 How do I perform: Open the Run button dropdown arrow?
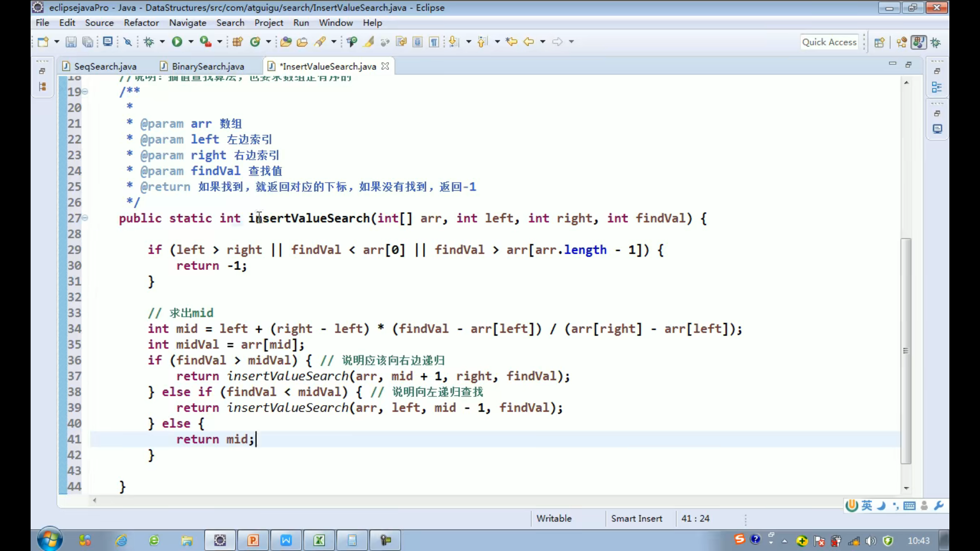191,42
